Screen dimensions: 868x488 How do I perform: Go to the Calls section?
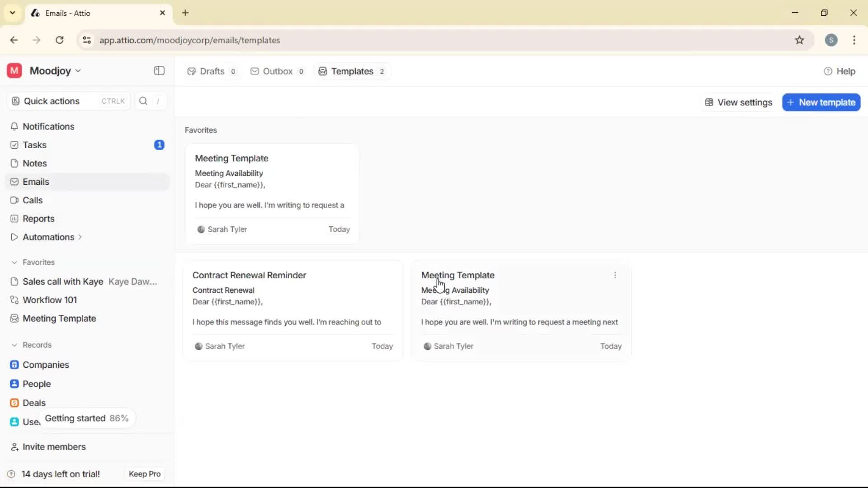(32, 200)
